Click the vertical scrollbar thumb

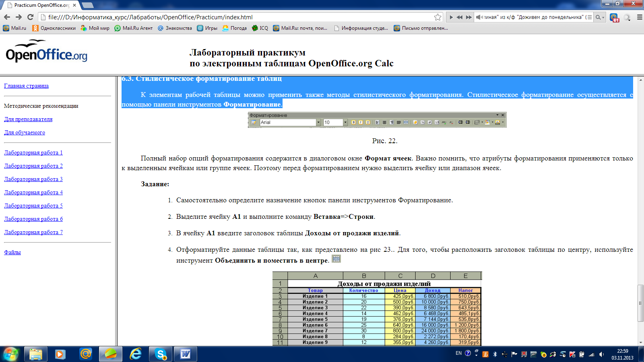[640, 303]
